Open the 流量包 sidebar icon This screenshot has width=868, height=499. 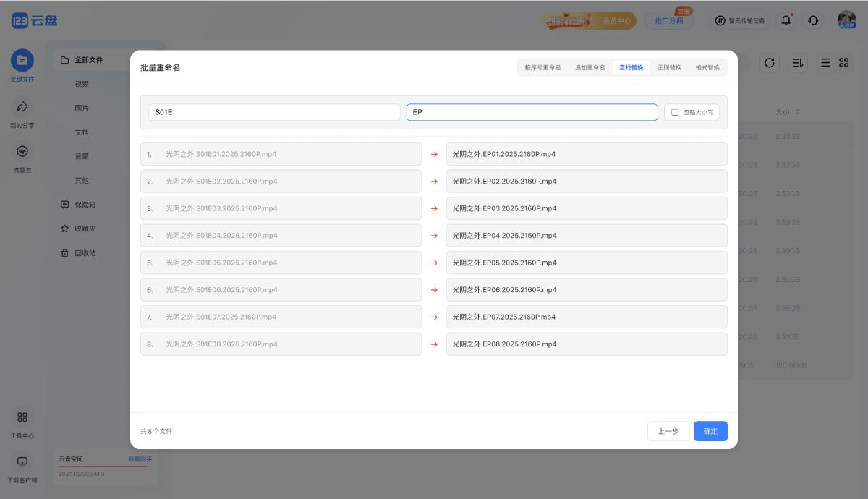tap(22, 152)
